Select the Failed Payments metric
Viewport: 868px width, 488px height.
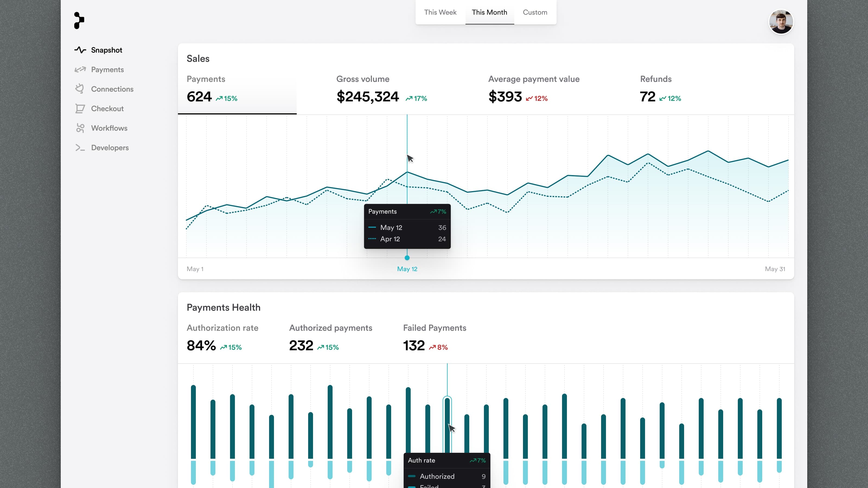pos(434,338)
